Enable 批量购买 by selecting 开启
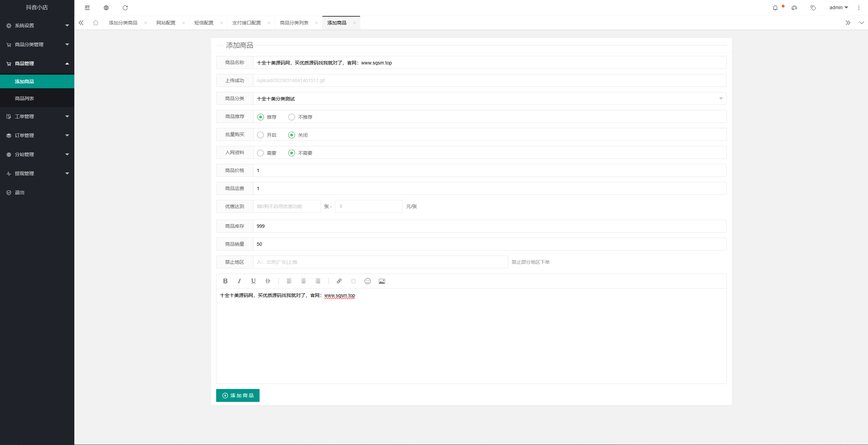 click(x=260, y=135)
